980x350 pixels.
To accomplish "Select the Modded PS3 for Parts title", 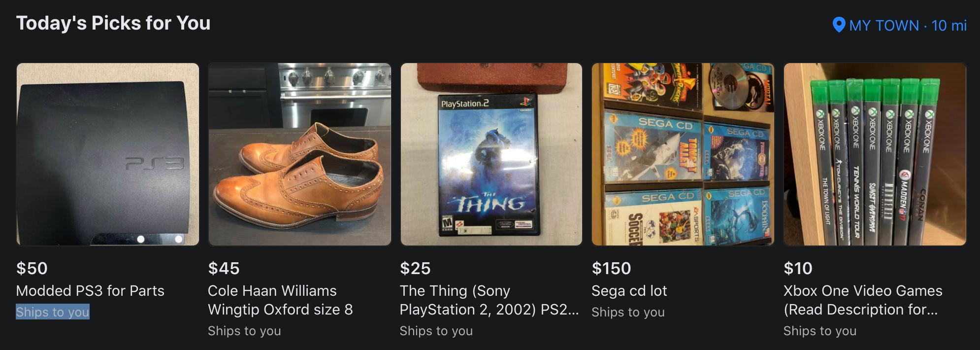I will [x=90, y=291].
